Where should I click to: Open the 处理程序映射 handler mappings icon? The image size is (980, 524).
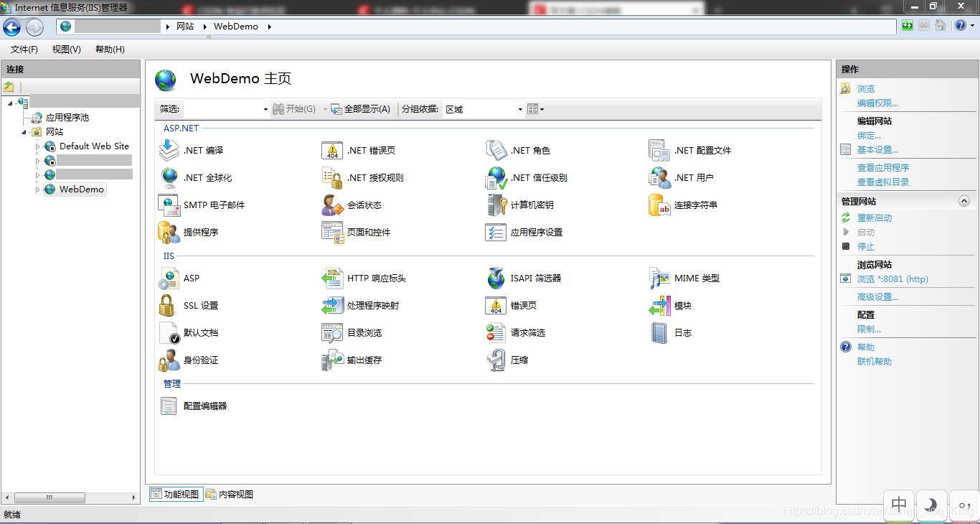(332, 305)
